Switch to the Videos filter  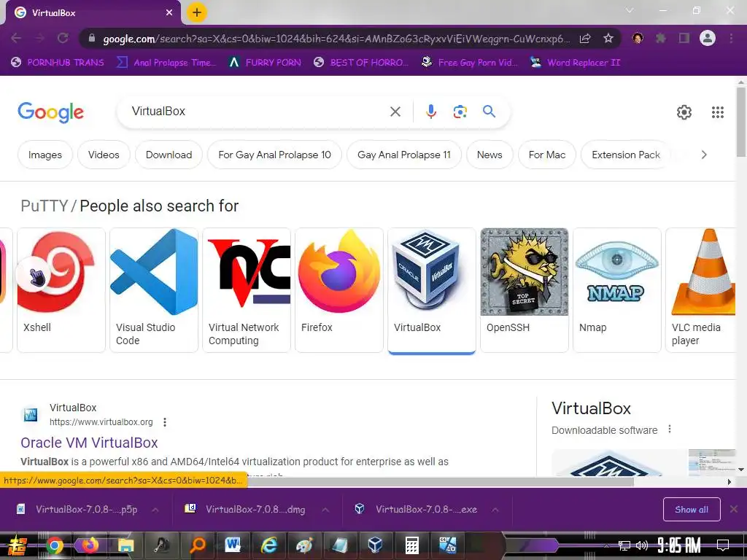click(104, 155)
